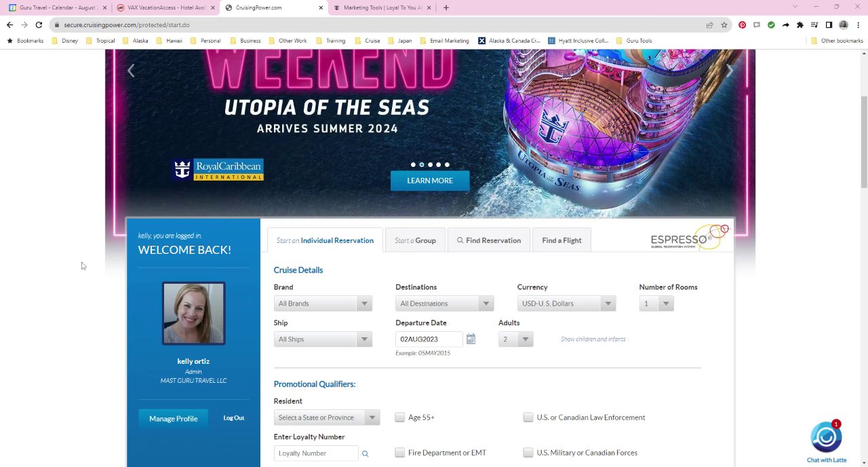Screen dimensions: 868x467
Task: Open the Currency USD dropdown
Action: click(x=566, y=303)
